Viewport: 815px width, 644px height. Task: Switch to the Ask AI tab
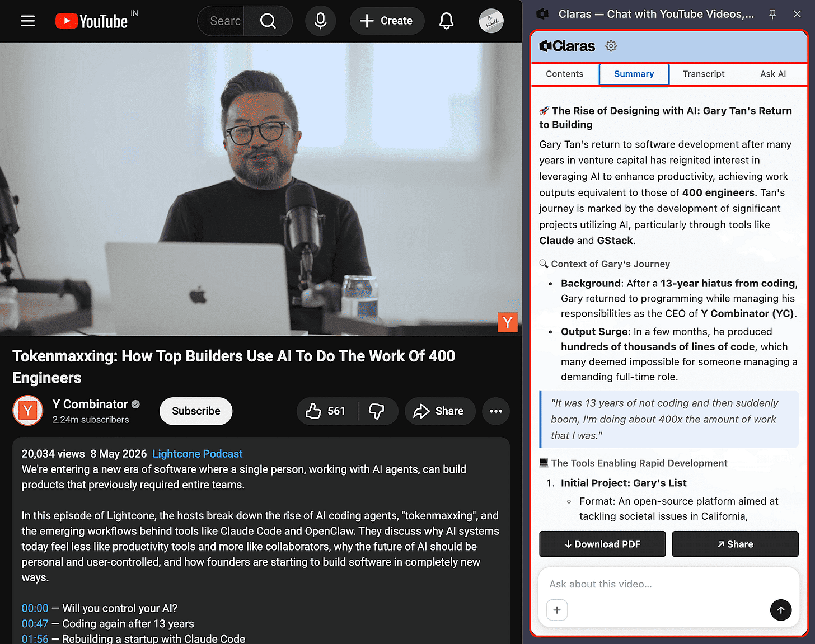point(773,74)
